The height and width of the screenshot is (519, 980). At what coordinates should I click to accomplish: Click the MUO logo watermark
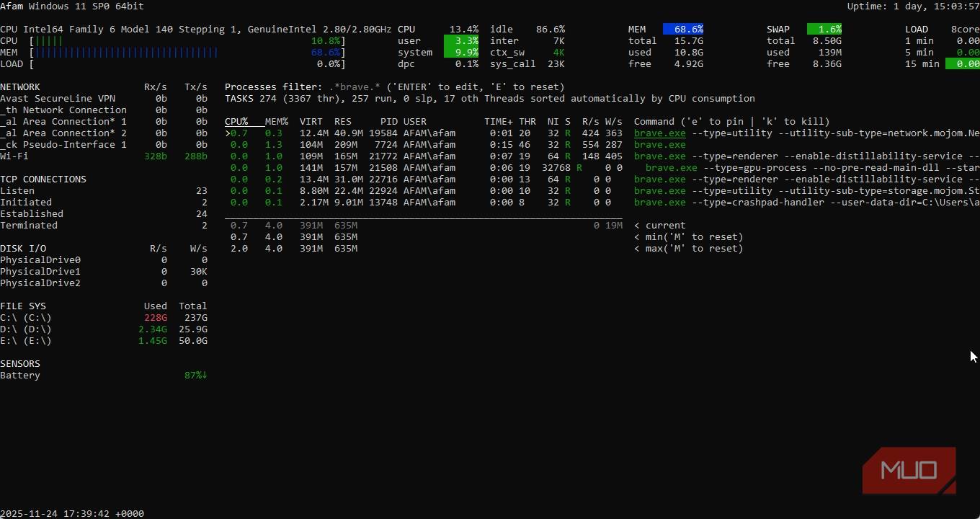[x=909, y=471]
